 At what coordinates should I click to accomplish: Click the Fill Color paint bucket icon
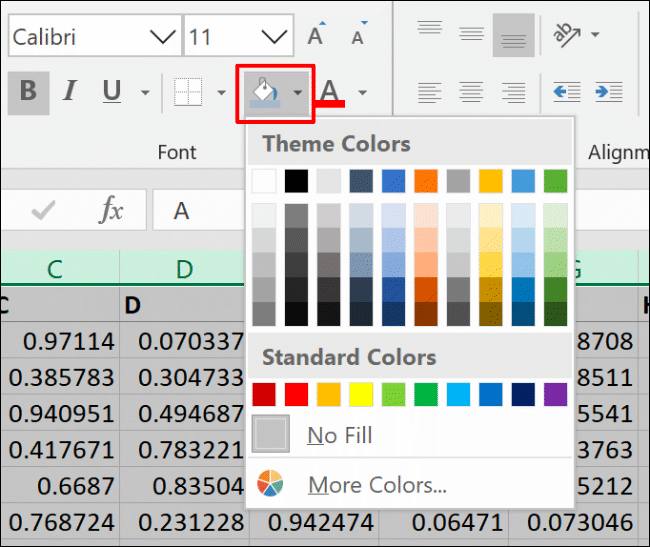click(263, 93)
